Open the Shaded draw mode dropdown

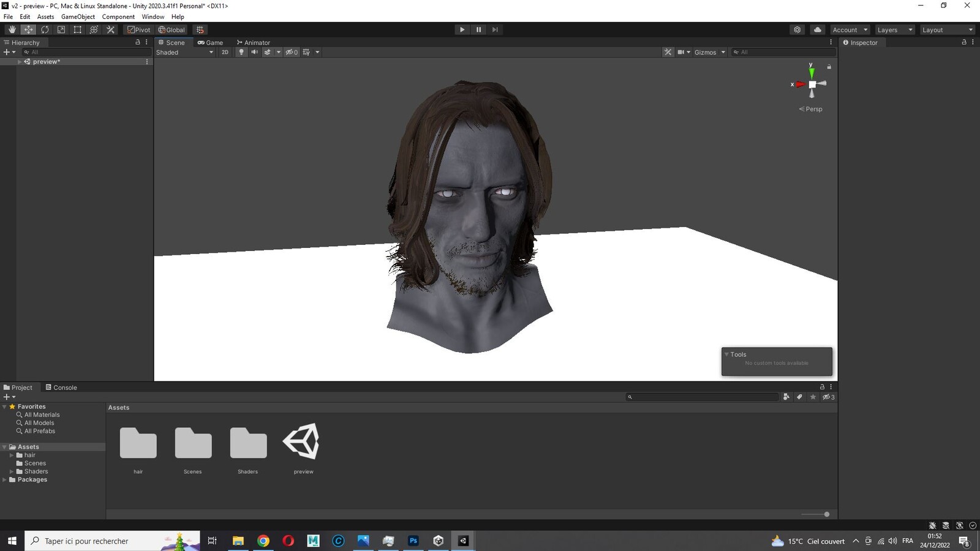(184, 52)
